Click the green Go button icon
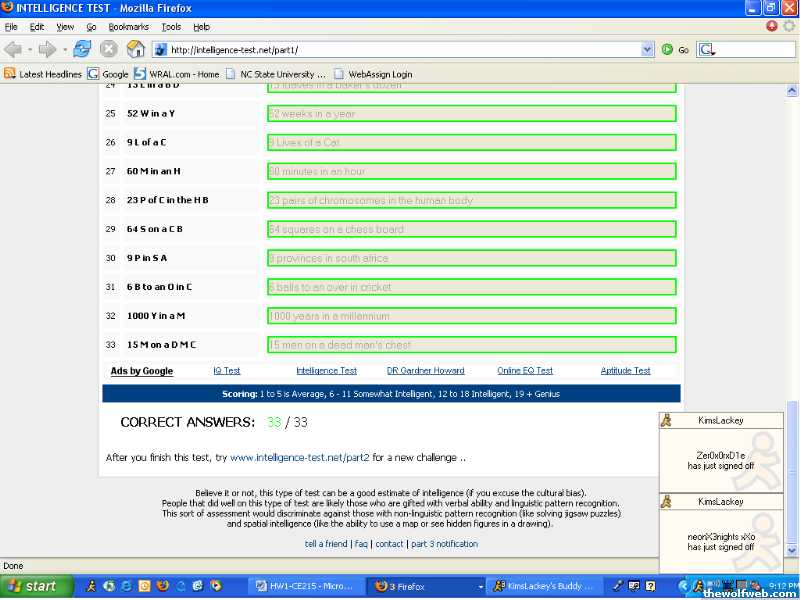 coord(667,49)
